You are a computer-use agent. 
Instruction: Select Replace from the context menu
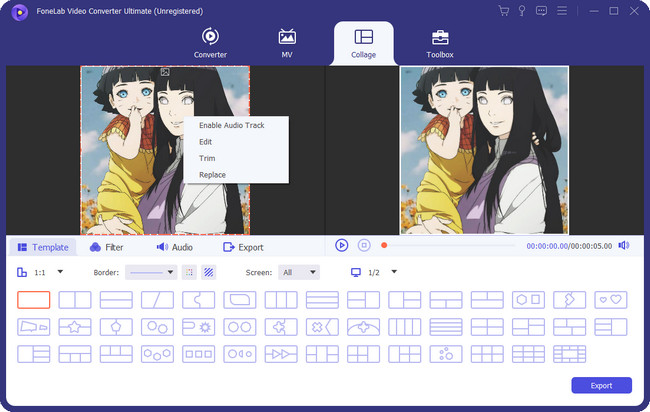pyautogui.click(x=212, y=175)
